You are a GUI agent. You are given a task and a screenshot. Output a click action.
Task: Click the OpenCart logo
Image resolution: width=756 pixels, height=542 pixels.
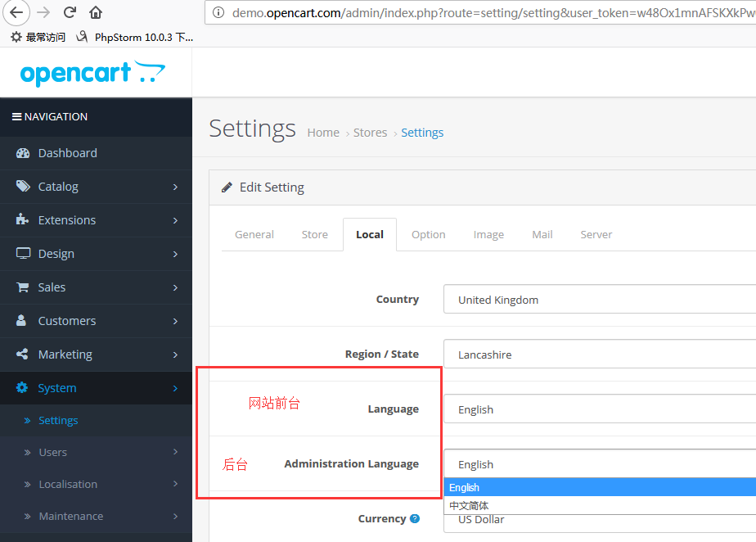pos(92,74)
